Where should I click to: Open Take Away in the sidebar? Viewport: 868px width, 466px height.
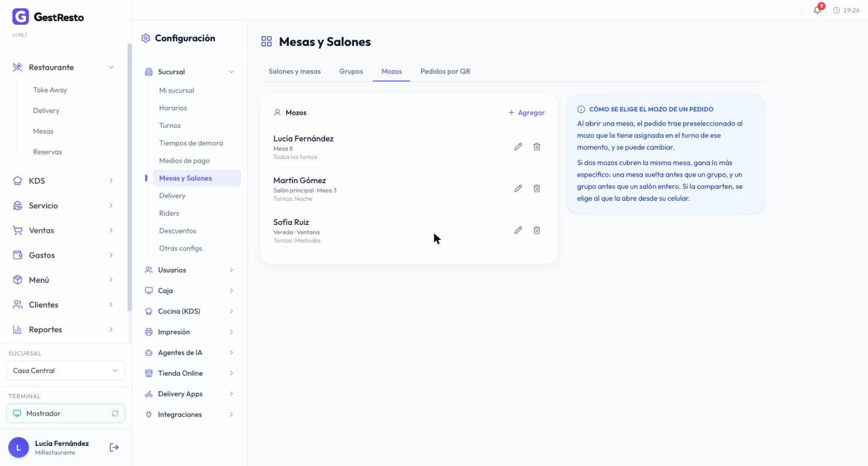[50, 90]
